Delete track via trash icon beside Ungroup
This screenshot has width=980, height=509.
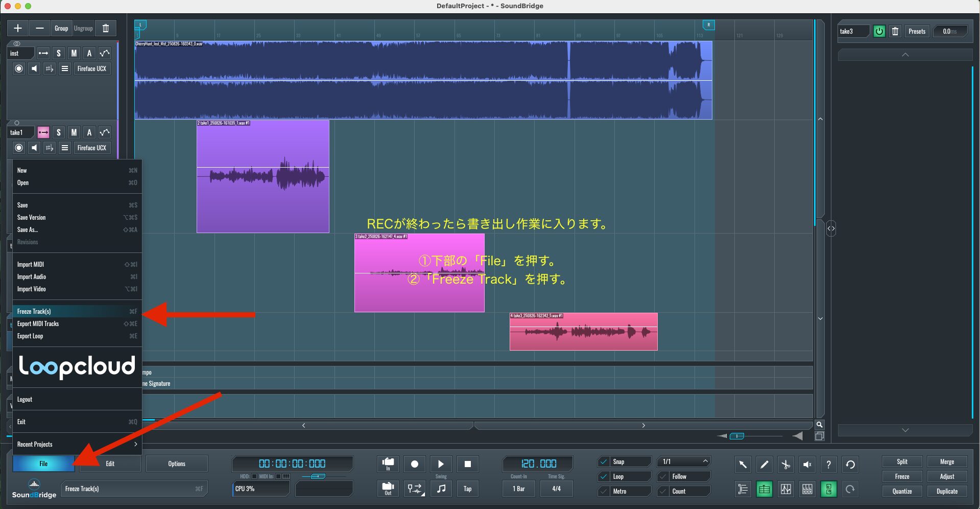(x=106, y=28)
